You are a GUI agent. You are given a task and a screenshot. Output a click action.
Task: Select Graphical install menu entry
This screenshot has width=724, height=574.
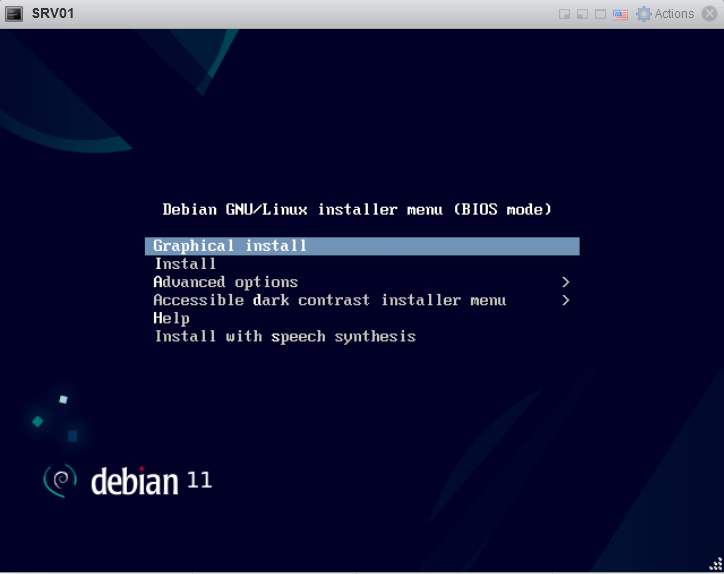coord(230,246)
